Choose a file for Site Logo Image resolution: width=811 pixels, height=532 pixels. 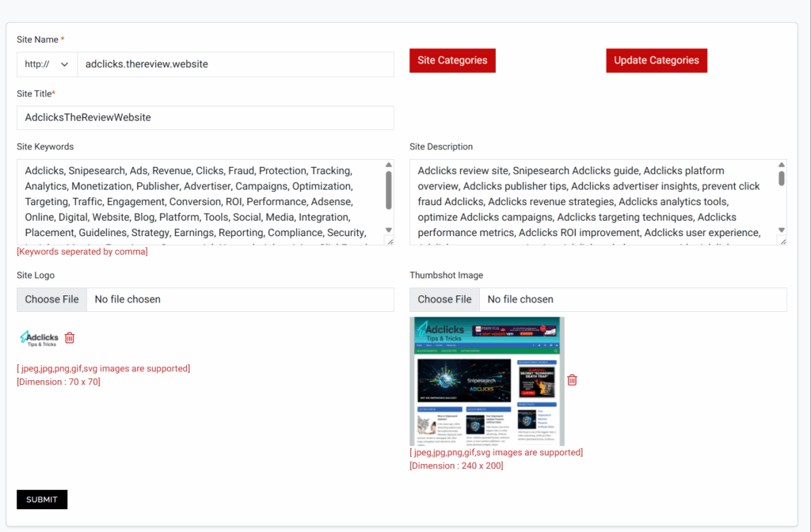tap(52, 299)
